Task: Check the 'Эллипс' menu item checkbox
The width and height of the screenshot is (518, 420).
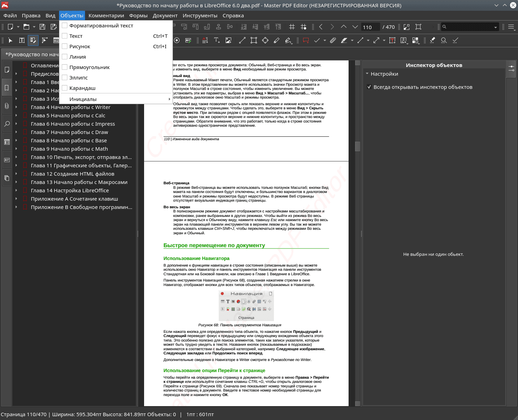Action: 65,77
